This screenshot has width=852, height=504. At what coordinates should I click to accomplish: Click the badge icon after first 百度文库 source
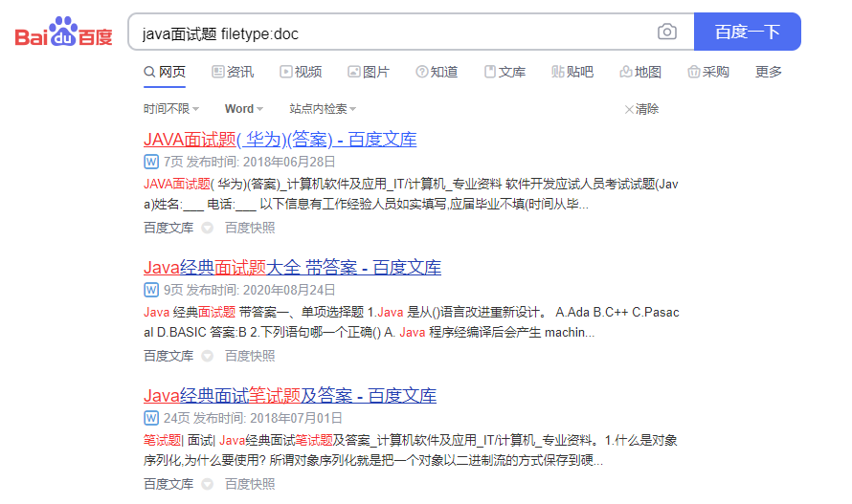(207, 229)
